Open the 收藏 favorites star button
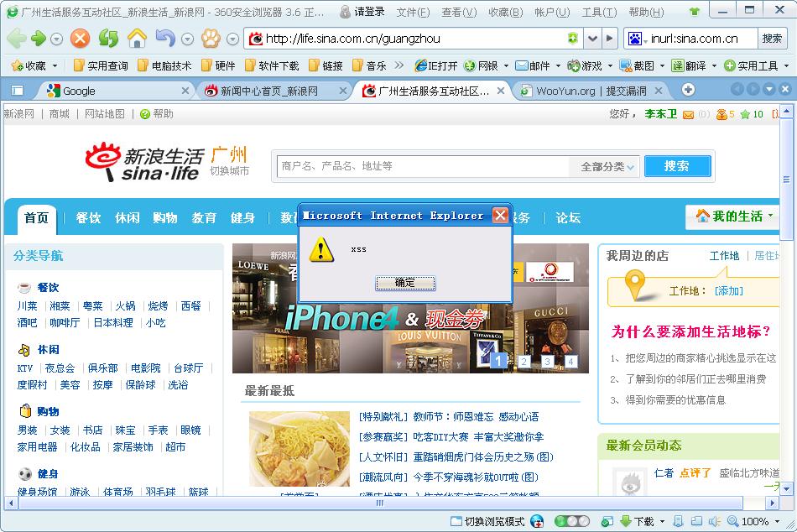 click(x=29, y=65)
